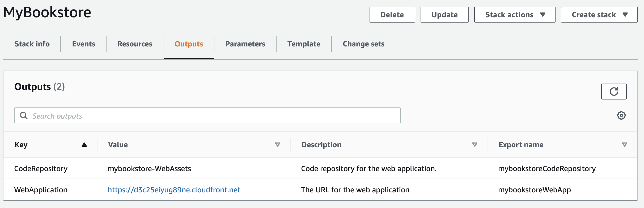
Task: Refresh the Outputs list
Action: (614, 92)
